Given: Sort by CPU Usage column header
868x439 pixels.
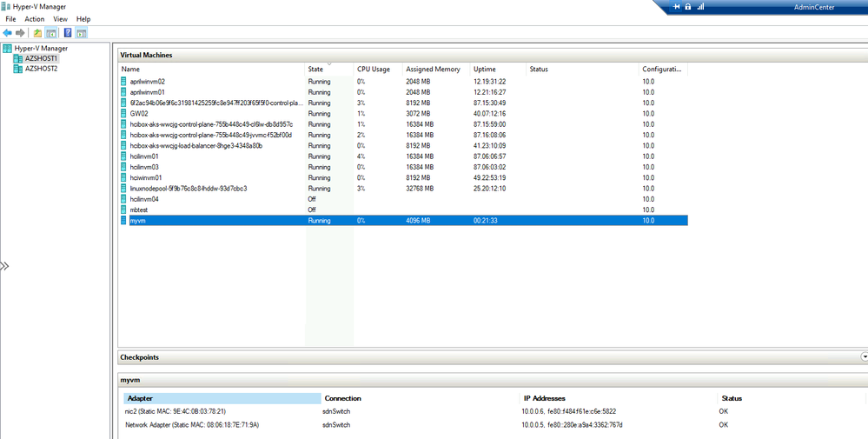Looking at the screenshot, I should click(x=378, y=70).
